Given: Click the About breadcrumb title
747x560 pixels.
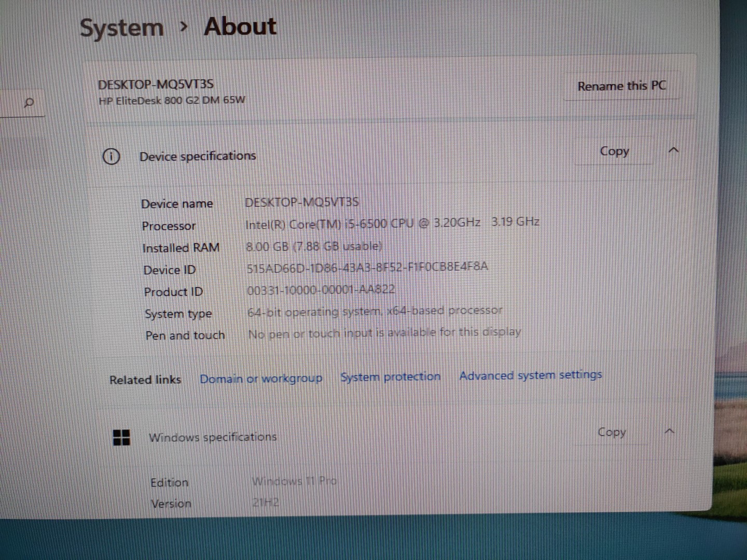Looking at the screenshot, I should click(240, 26).
